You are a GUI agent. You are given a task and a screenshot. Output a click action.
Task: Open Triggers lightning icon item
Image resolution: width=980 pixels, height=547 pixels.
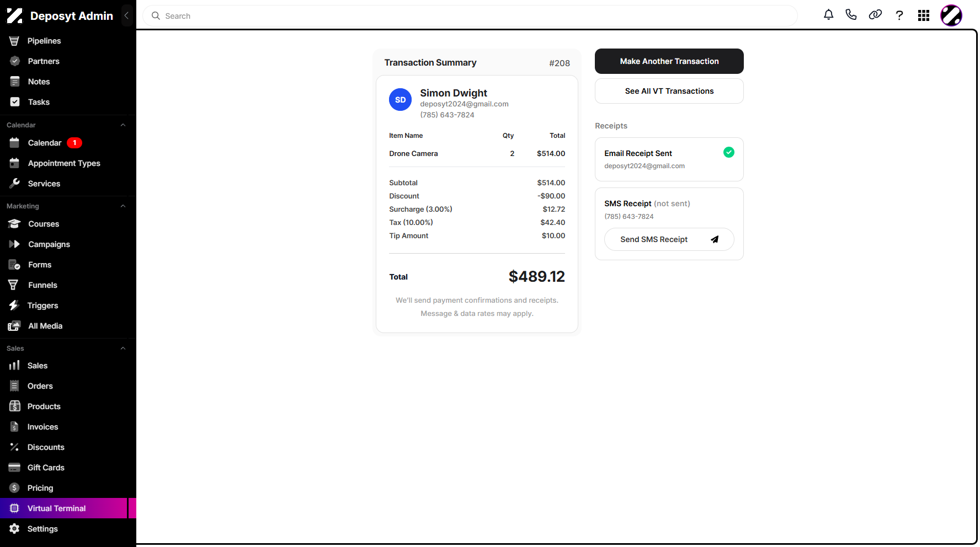(x=63, y=305)
